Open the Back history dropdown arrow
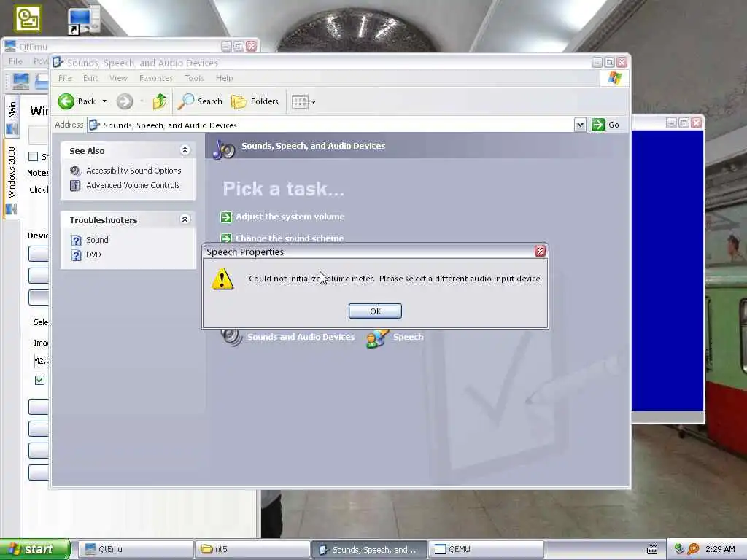This screenshot has width=747, height=560. (x=104, y=101)
